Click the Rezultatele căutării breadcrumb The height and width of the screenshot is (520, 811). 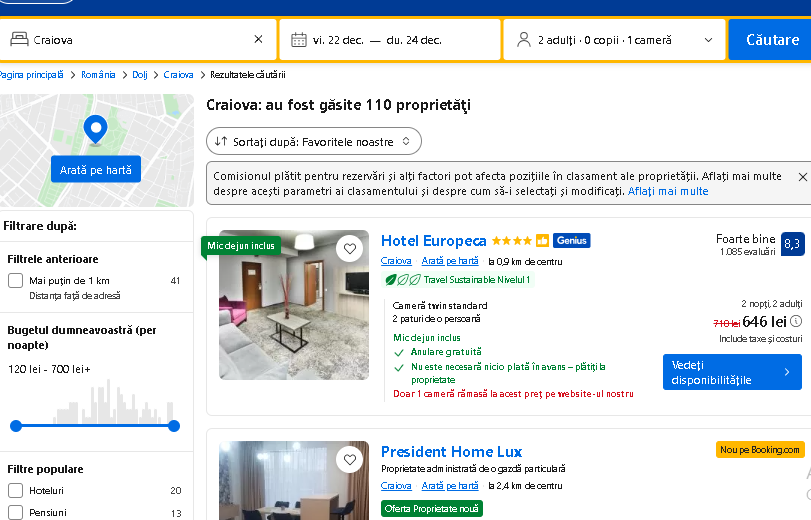click(x=248, y=75)
